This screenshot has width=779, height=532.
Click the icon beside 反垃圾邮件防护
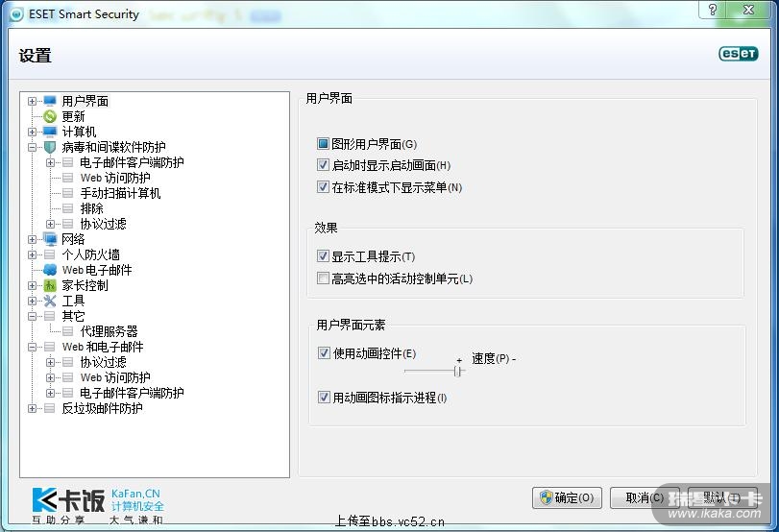(50, 409)
